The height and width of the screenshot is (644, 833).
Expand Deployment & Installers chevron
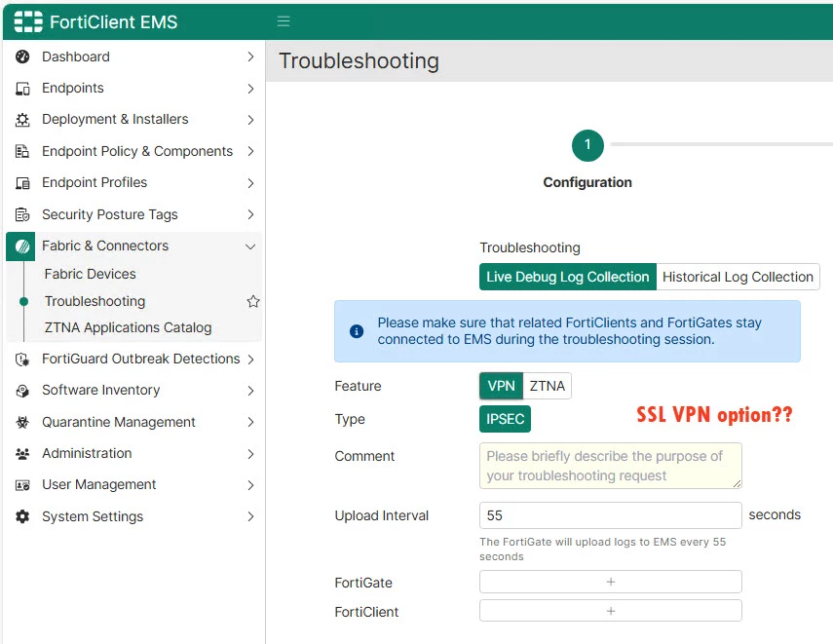point(250,120)
